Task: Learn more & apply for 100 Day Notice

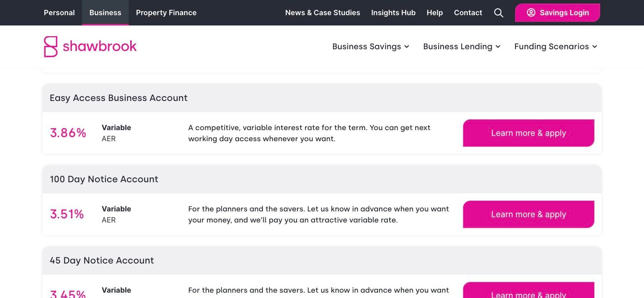Action: point(529,214)
